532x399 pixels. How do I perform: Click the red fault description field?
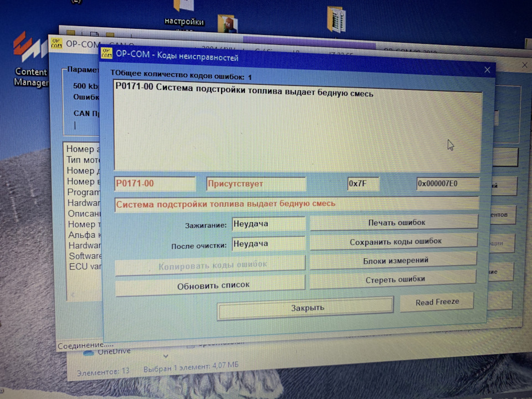click(297, 204)
